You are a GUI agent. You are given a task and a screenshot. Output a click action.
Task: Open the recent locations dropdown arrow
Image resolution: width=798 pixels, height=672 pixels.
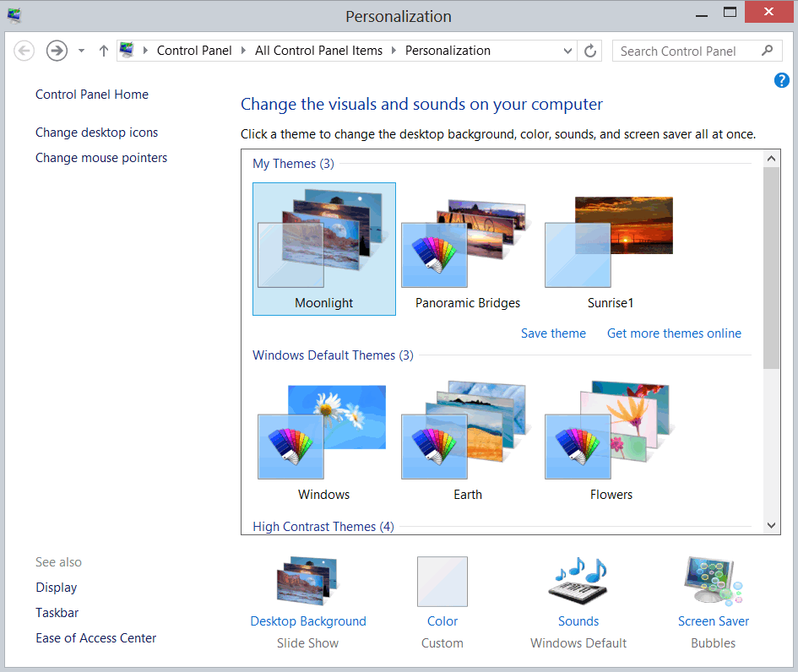click(x=81, y=51)
